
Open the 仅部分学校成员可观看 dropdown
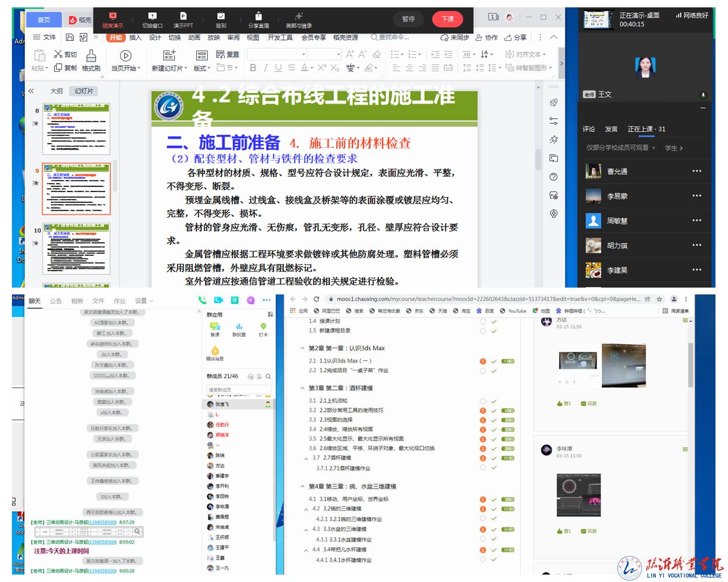(x=621, y=148)
